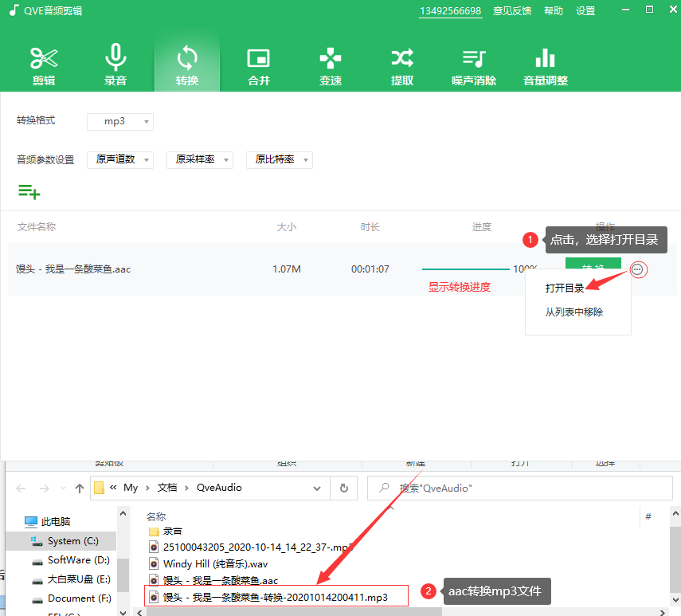Open the 原采样率 sample rate dropdown
Screen dimensions: 681x616
[200, 159]
